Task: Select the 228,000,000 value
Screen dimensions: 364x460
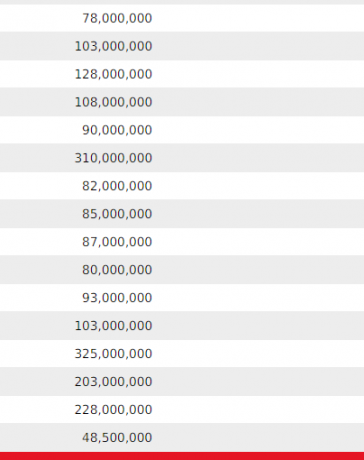Action: point(113,410)
